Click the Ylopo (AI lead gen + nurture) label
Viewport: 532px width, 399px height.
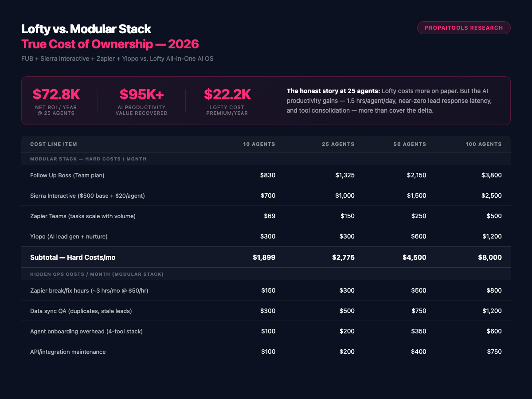69,236
